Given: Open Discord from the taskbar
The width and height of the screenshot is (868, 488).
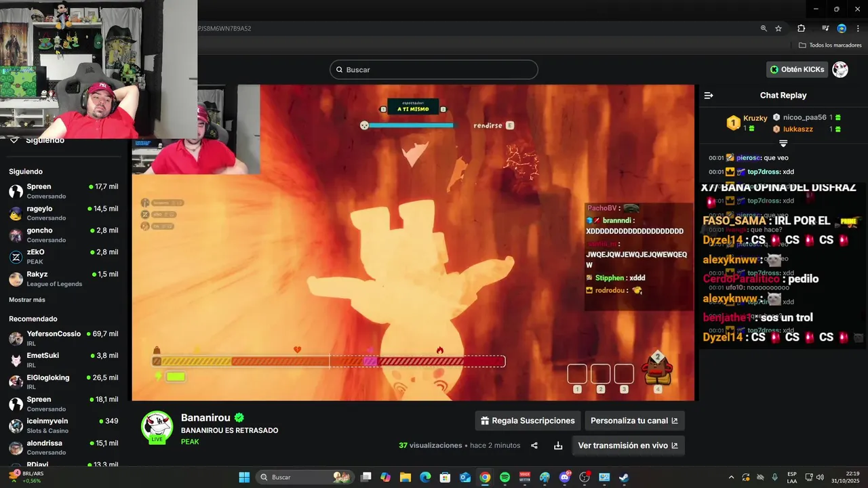Looking at the screenshot, I should (565, 477).
